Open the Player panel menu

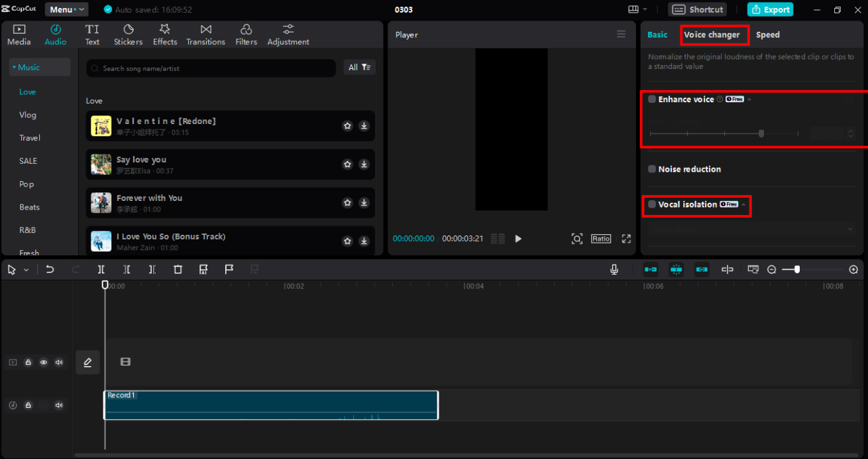point(621,34)
